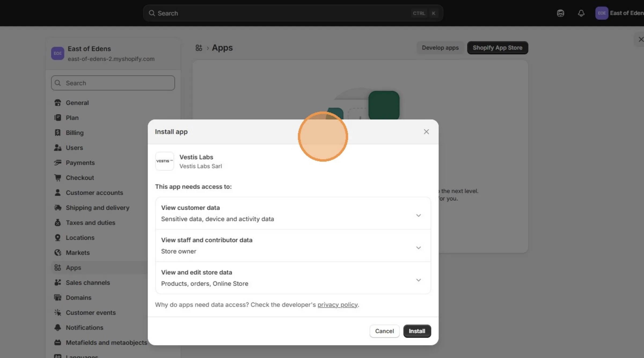Click the apps grid breadcrumb icon
The height and width of the screenshot is (358, 644).
(x=199, y=48)
